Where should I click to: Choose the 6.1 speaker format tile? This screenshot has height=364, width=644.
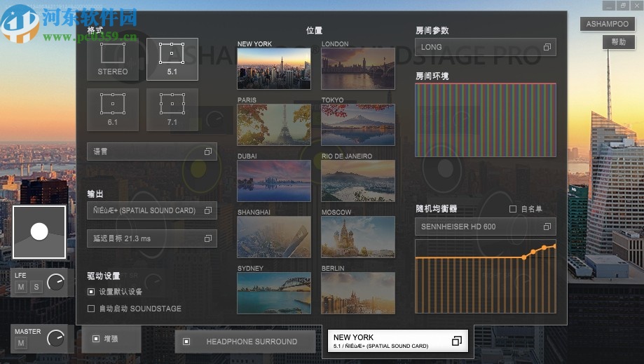click(x=113, y=109)
